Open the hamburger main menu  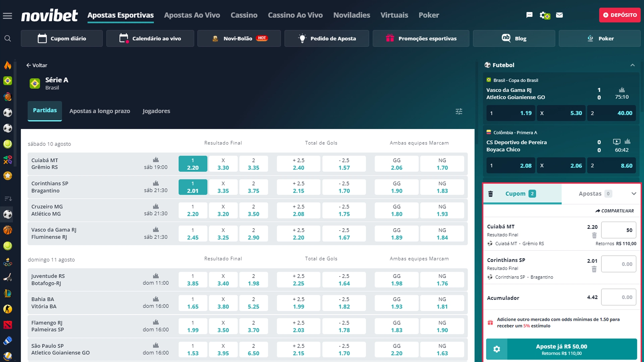(x=7, y=15)
